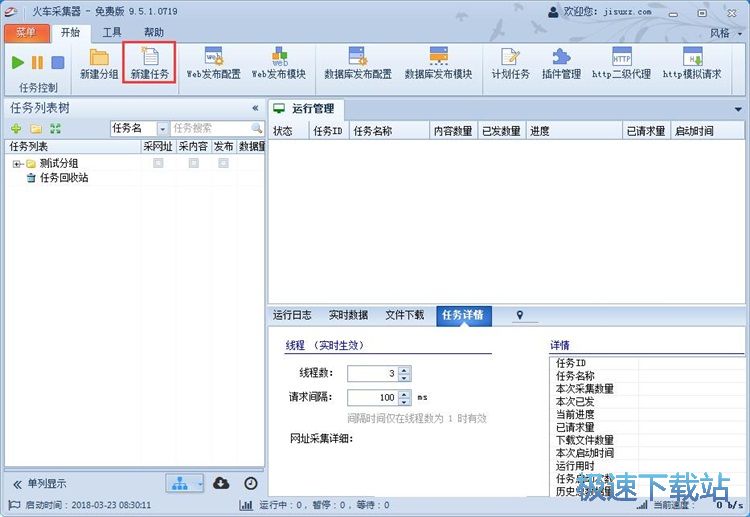This screenshot has height=517, width=750.
Task: Click the 新建分组 new group icon
Action: tap(100, 63)
